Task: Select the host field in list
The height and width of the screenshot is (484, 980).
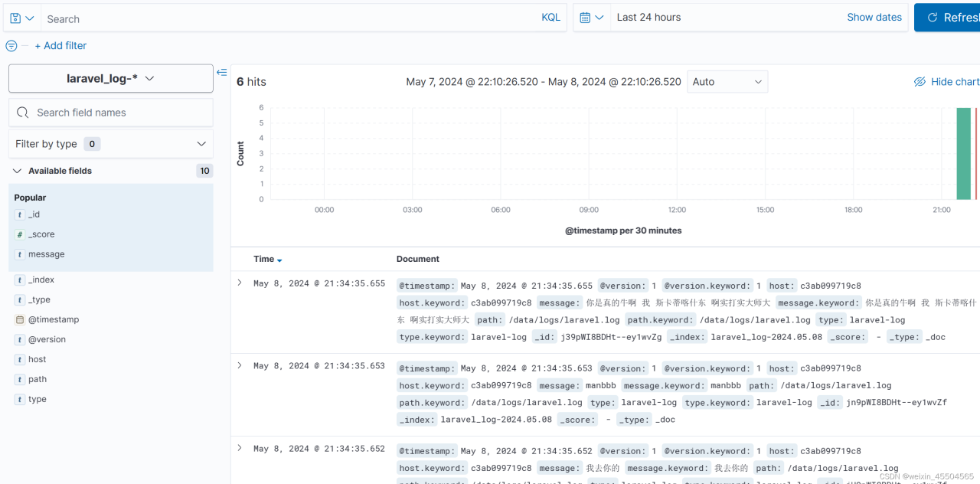Action: coord(38,359)
